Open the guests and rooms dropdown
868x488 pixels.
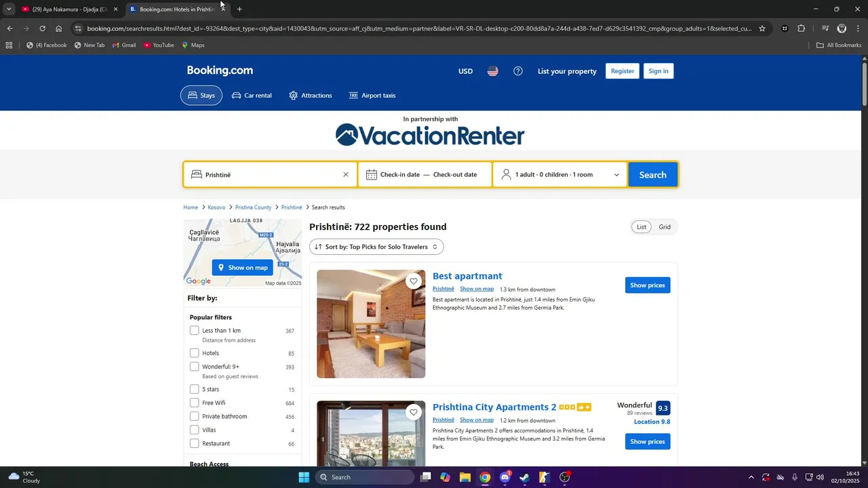pyautogui.click(x=560, y=175)
